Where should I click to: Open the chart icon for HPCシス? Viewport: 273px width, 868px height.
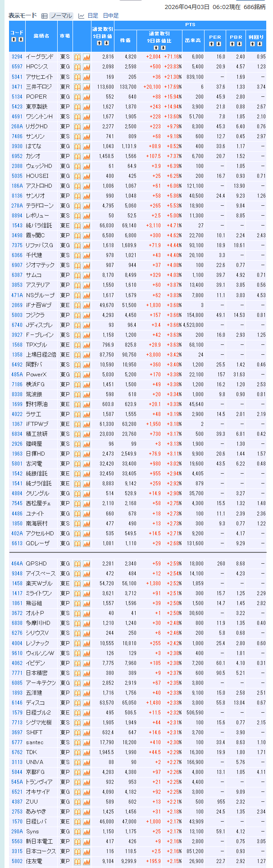click(86, 67)
